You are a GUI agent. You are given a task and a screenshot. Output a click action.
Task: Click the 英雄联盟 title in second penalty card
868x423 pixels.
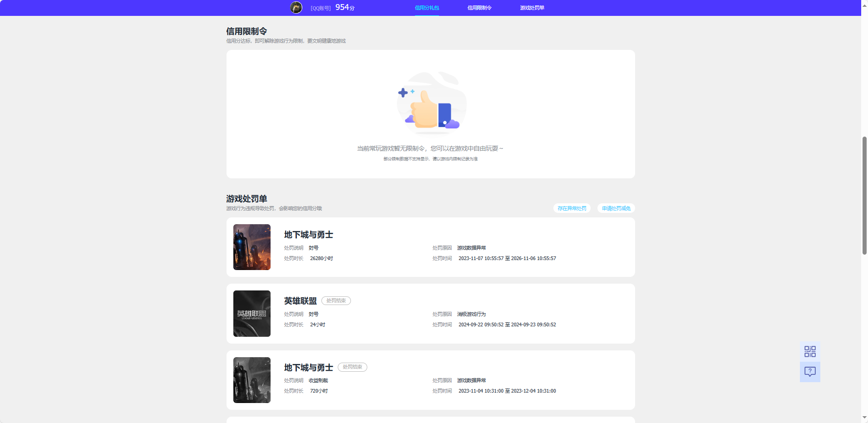(300, 300)
